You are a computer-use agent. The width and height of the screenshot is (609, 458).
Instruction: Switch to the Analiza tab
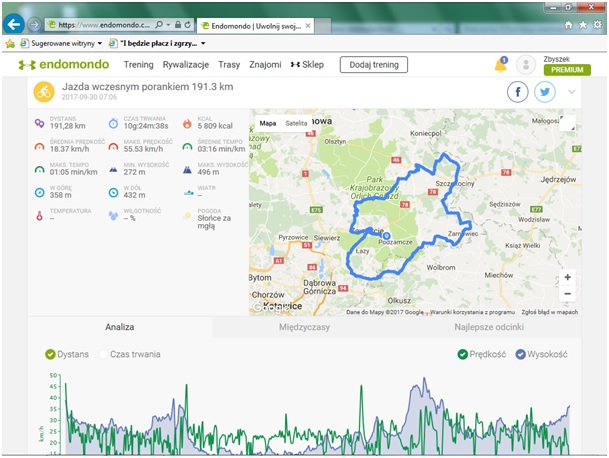[120, 327]
